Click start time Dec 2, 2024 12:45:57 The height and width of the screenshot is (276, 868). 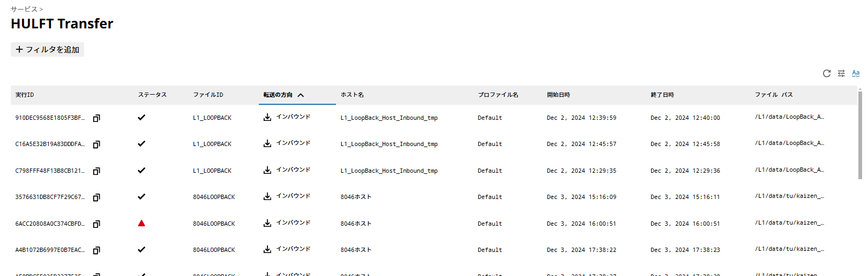[x=581, y=144]
